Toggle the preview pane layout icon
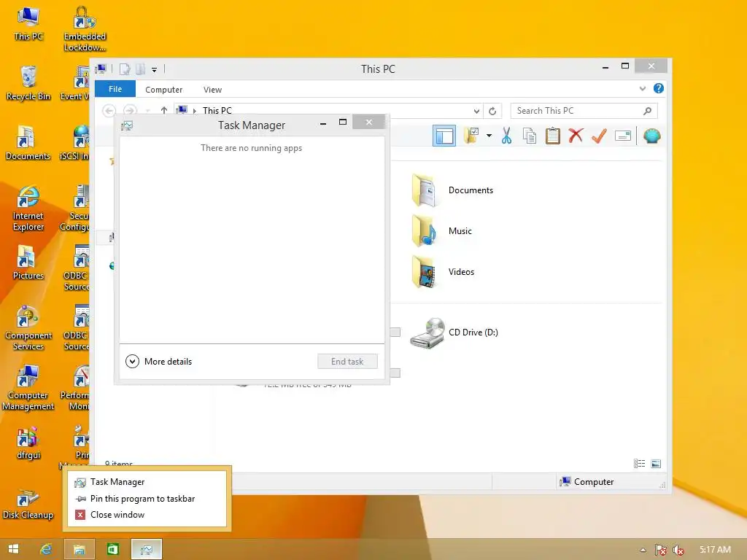This screenshot has height=560, width=747. [444, 136]
